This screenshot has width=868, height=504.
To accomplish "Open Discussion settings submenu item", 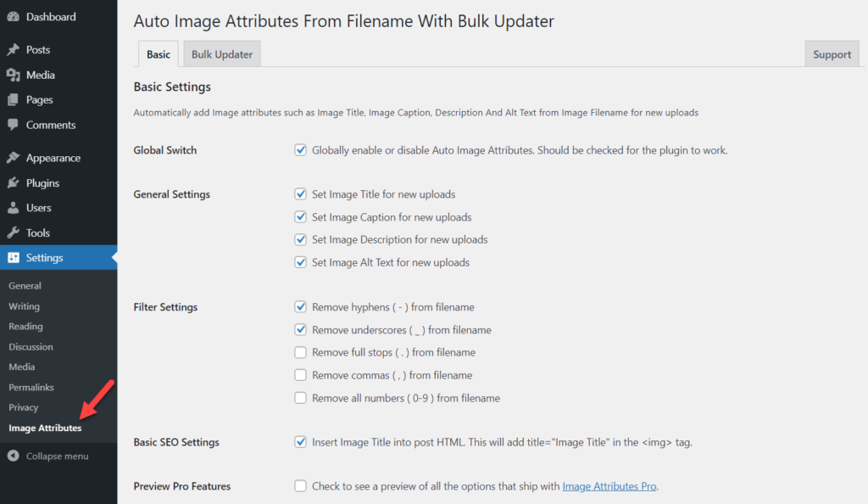I will point(31,347).
